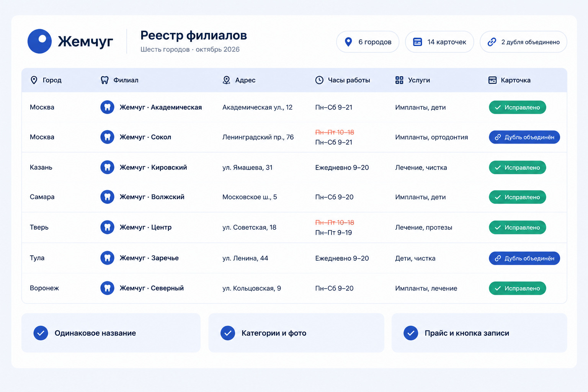Screen dimensions: 588x392
Task: Click the tooth icon for Жемчуг · Волжский
Action: (108, 197)
